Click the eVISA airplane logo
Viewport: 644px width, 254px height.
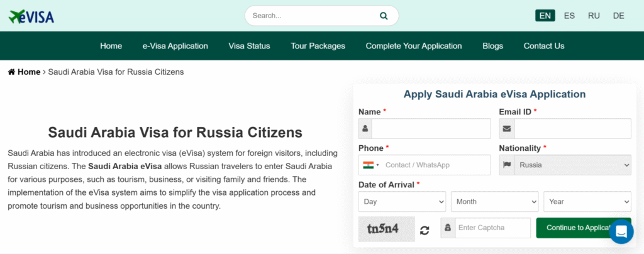click(31, 16)
